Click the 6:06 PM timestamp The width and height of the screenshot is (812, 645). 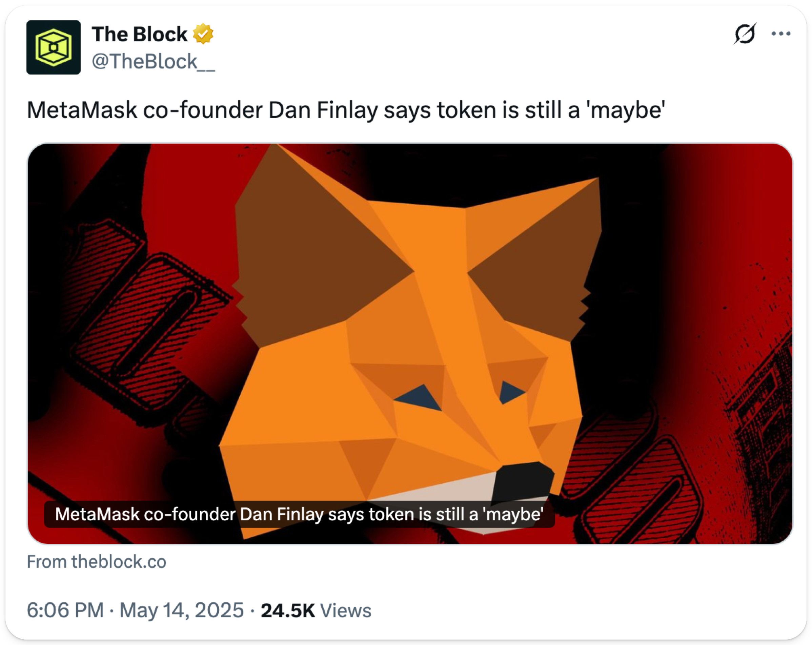click(x=65, y=610)
